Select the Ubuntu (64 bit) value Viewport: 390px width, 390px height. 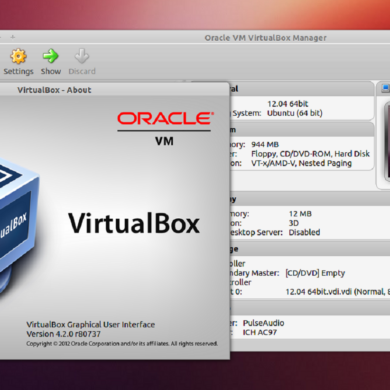pos(295,113)
